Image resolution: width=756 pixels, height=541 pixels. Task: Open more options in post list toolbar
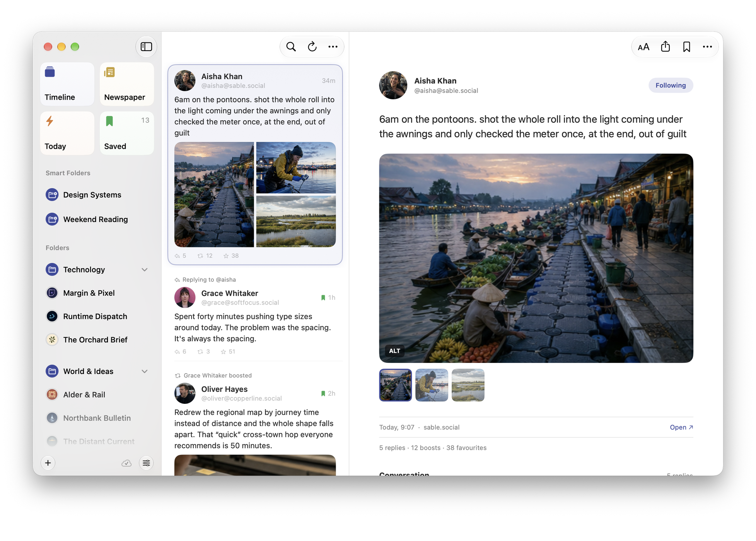click(333, 47)
